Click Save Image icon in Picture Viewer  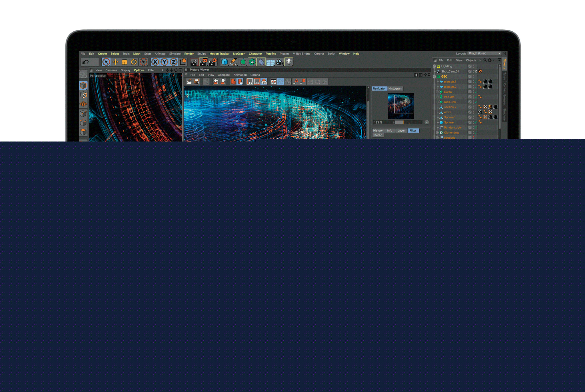(197, 82)
